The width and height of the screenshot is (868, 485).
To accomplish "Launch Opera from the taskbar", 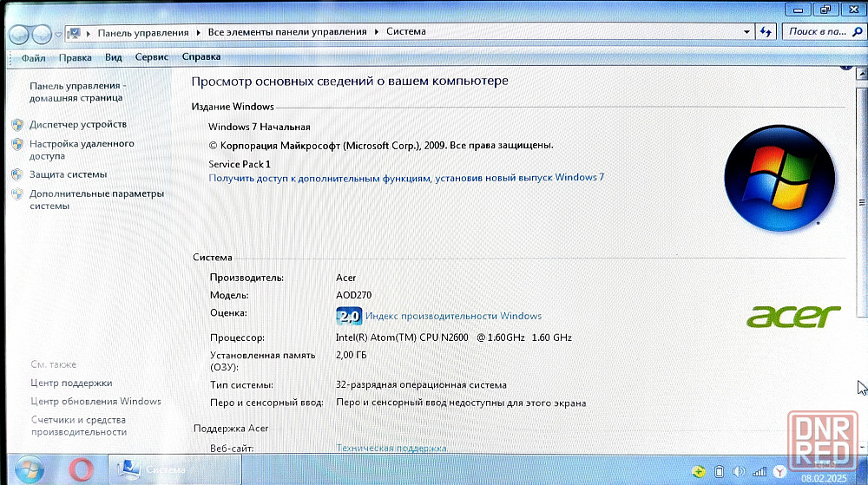I will 81,470.
